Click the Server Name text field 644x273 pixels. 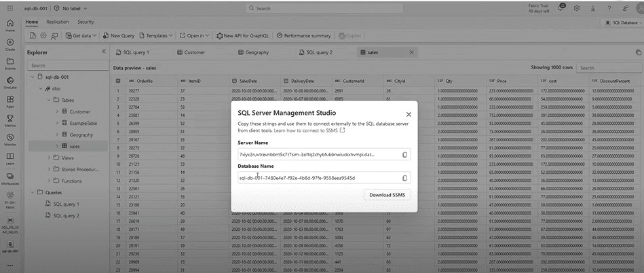point(324,155)
